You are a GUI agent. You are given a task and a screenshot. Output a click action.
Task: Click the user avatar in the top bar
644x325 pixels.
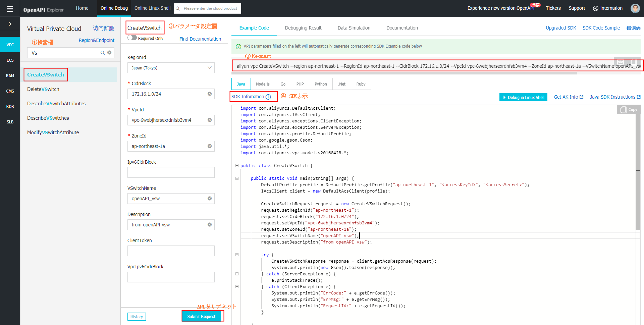coord(635,8)
